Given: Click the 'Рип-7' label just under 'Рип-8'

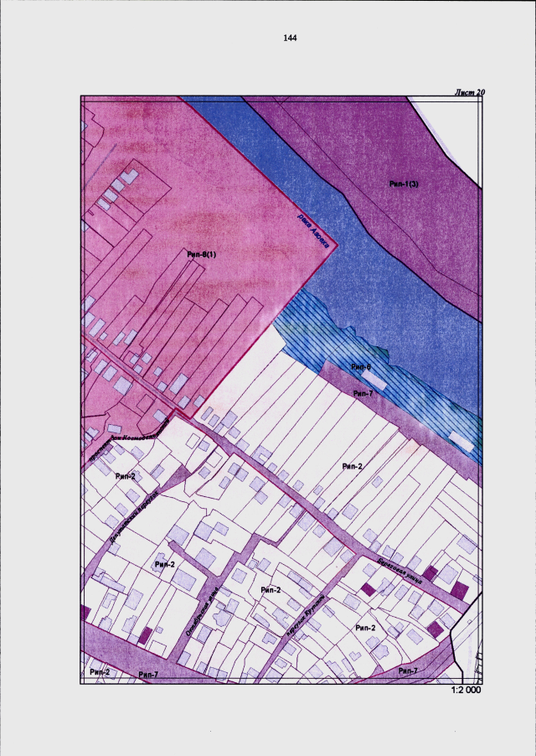Looking at the screenshot, I should pos(363,393).
